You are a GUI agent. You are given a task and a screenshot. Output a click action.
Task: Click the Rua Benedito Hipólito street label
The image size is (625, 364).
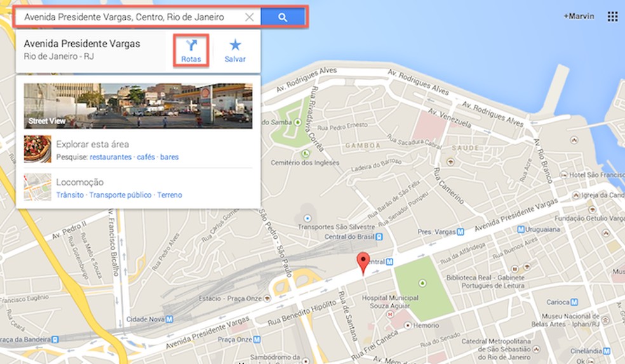click(x=302, y=313)
